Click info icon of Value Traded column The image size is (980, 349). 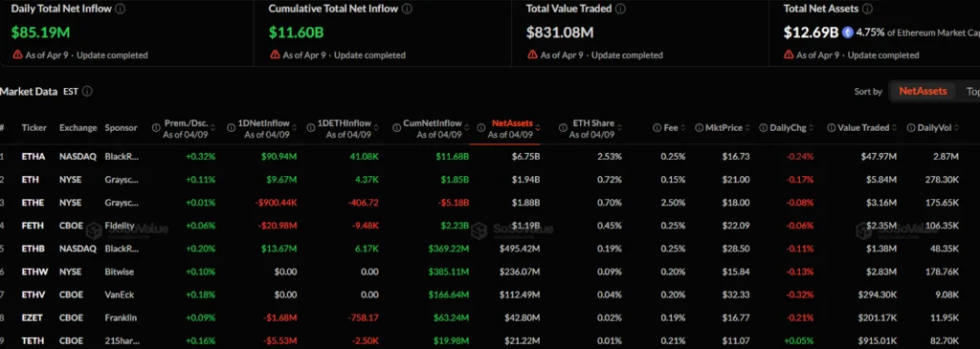click(832, 128)
